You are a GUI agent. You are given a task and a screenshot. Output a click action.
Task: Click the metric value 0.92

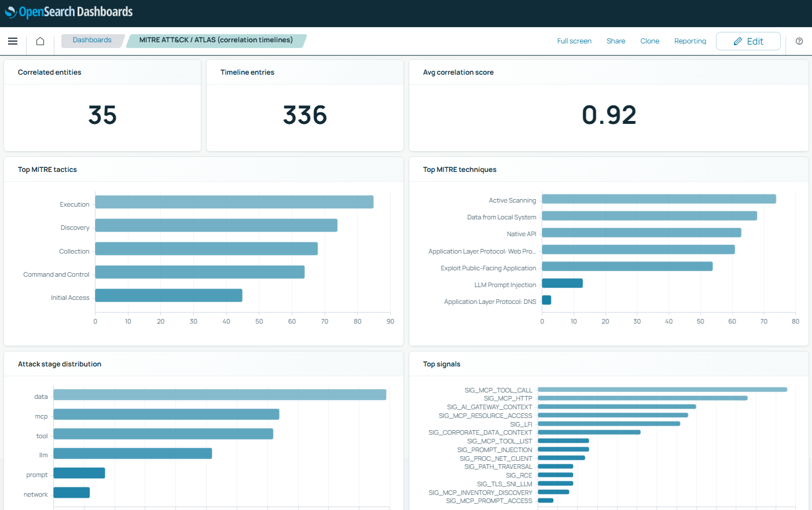coord(609,115)
